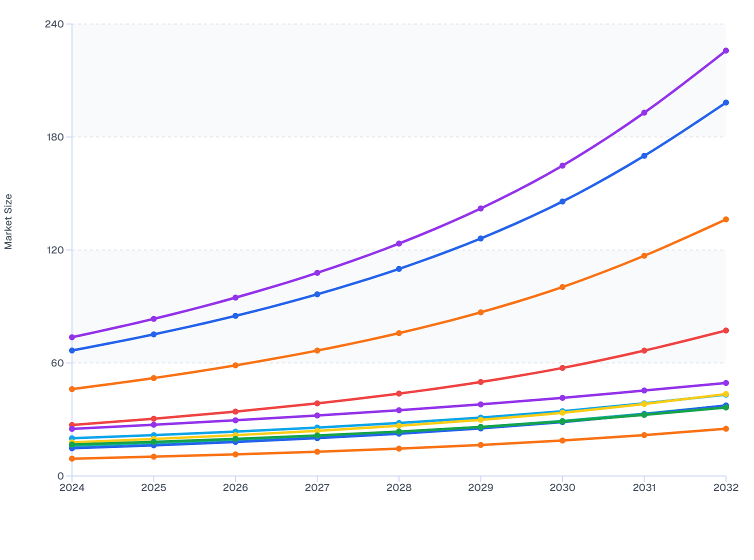Click the upper orange line's 2032 data point
This screenshot has width=754, height=560.
coord(725,219)
